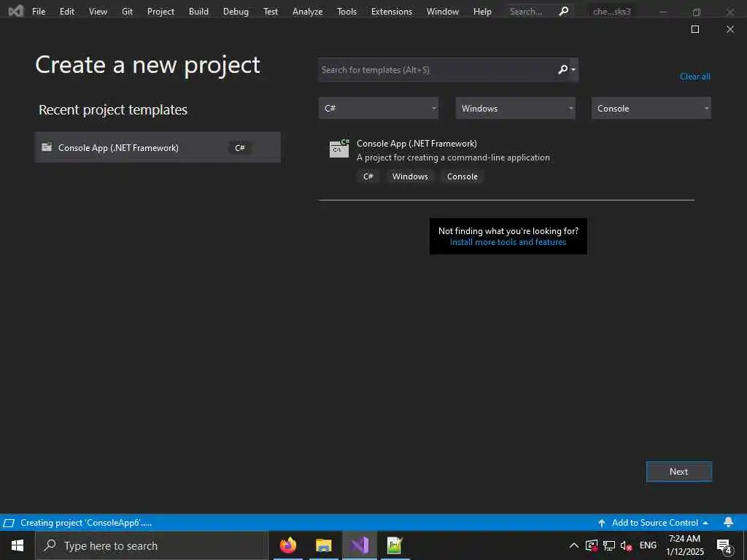The image size is (747, 560).
Task: Click the Console tag under template result
Action: [462, 176]
